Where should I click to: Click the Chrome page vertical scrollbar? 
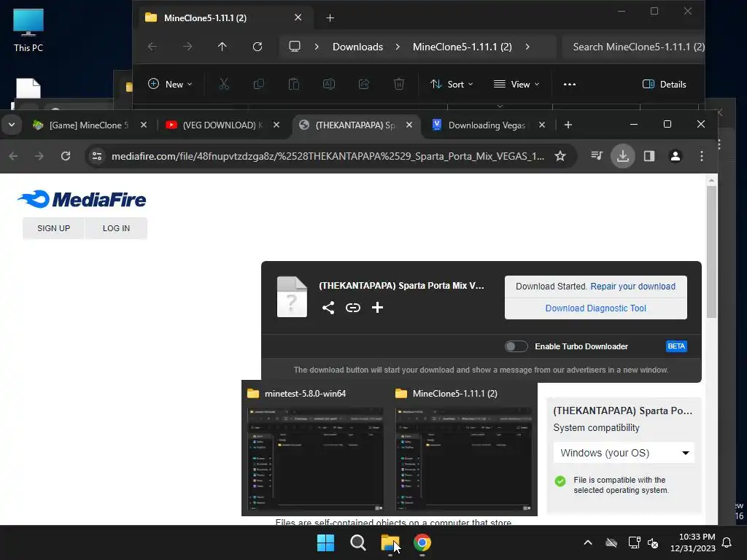(x=711, y=252)
